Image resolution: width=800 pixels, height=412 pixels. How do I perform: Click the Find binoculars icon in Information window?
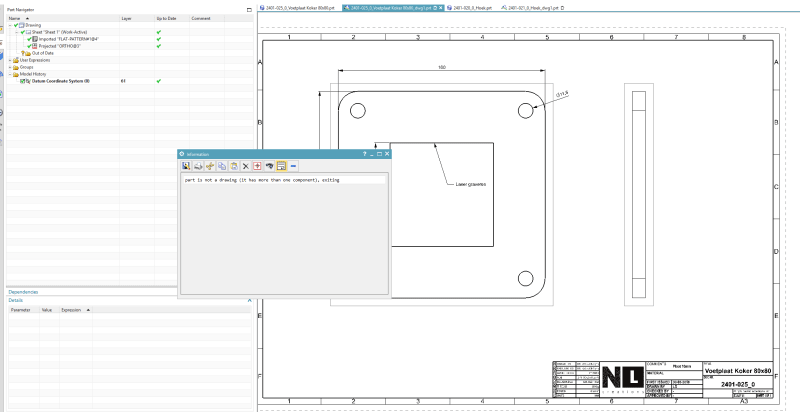coord(269,166)
